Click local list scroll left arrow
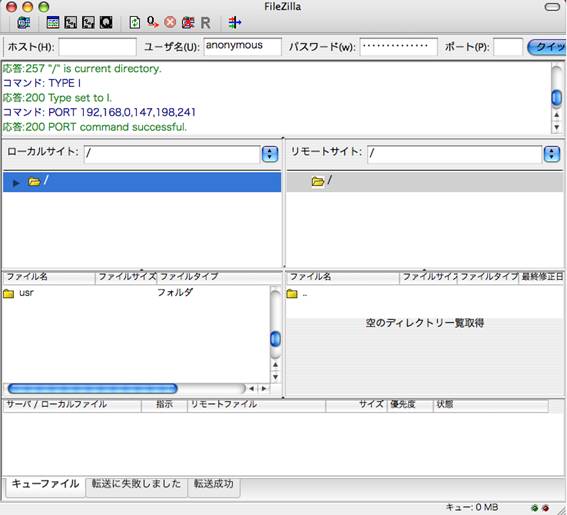Viewport: 567px width, 515px height. (x=252, y=389)
